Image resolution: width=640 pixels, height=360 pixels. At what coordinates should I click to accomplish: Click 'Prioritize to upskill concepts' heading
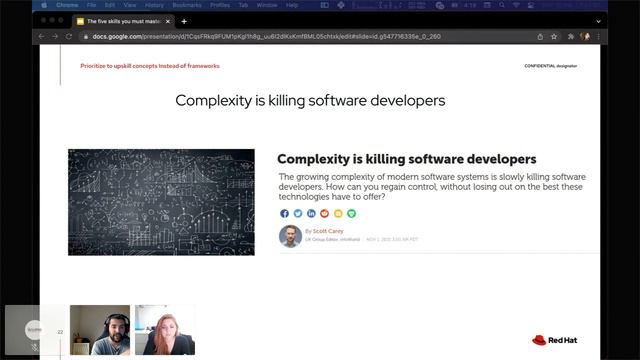[150, 66]
